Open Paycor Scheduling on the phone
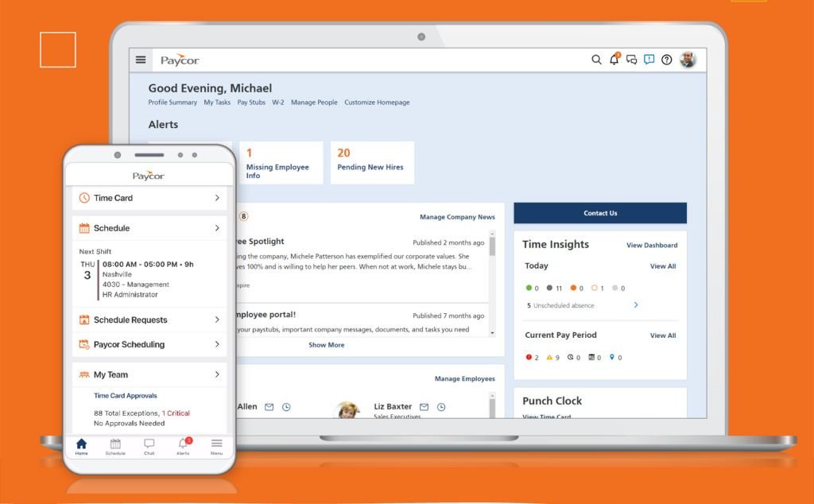 click(149, 344)
